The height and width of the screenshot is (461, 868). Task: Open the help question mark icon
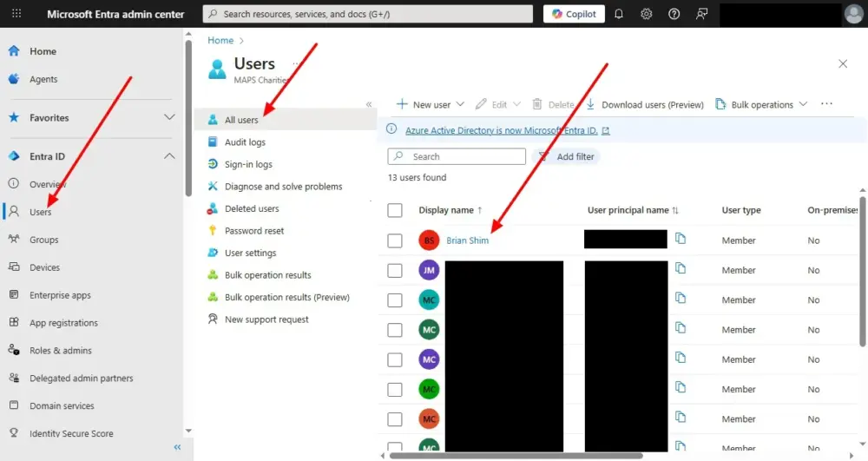[x=674, y=14]
